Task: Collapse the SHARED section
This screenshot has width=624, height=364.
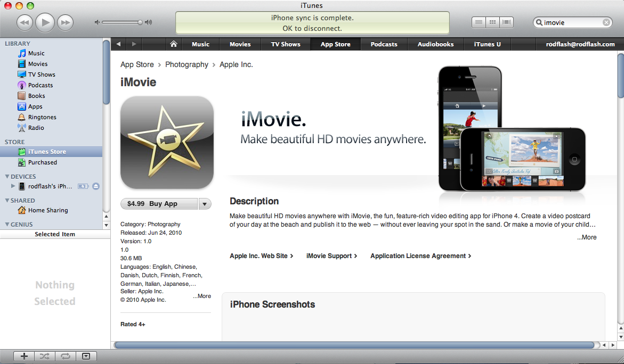Action: (x=7, y=200)
